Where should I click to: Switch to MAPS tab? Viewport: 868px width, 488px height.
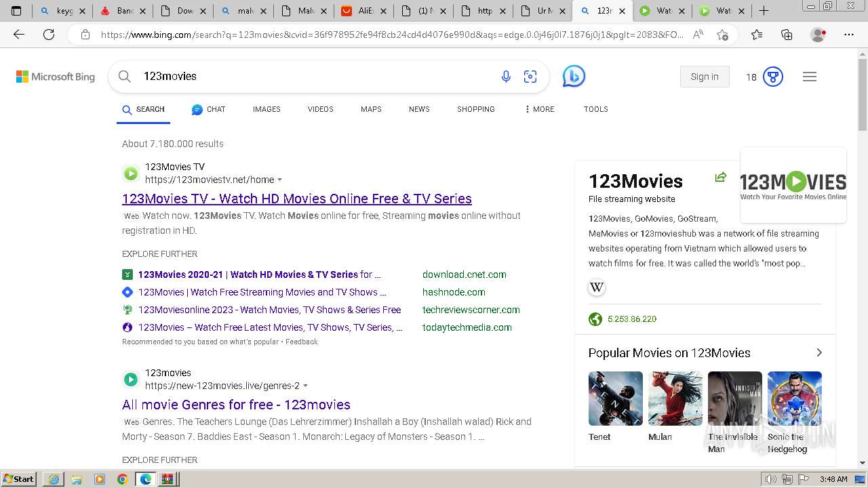pos(371,109)
